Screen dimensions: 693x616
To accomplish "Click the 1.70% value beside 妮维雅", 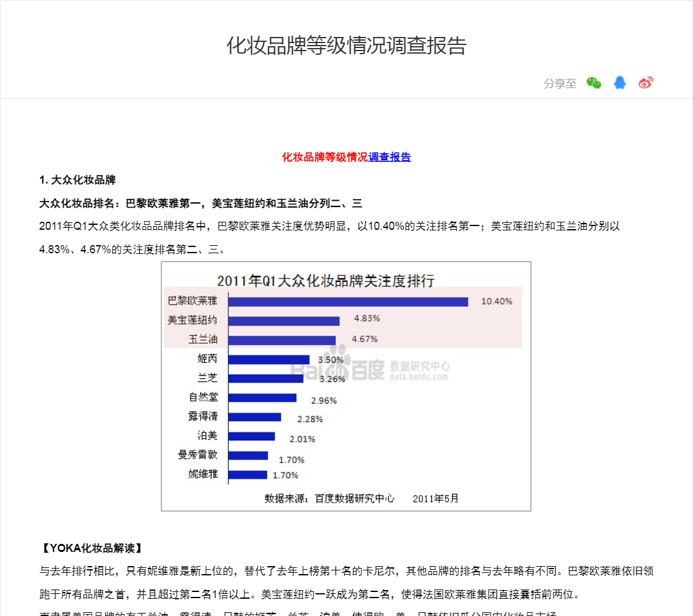I will pyautogui.click(x=285, y=475).
